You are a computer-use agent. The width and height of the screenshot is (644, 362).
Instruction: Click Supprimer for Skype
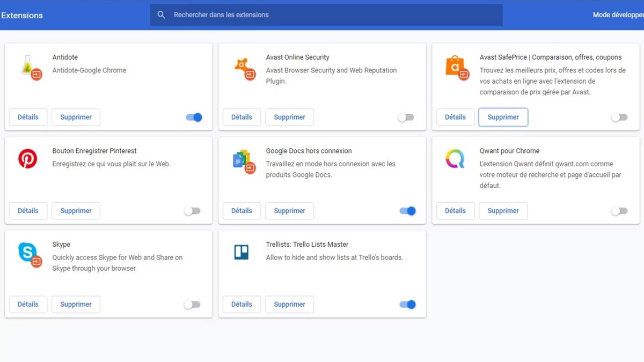click(x=76, y=304)
